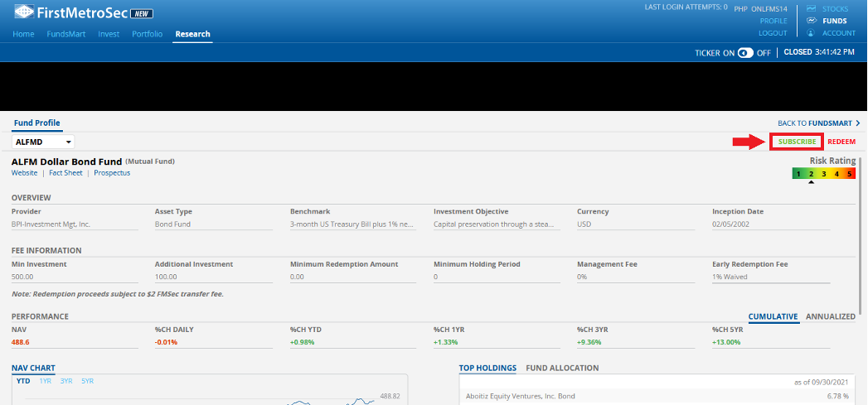Select the Research menu
Viewport: 868px width, 405px height.
pyautogui.click(x=192, y=34)
